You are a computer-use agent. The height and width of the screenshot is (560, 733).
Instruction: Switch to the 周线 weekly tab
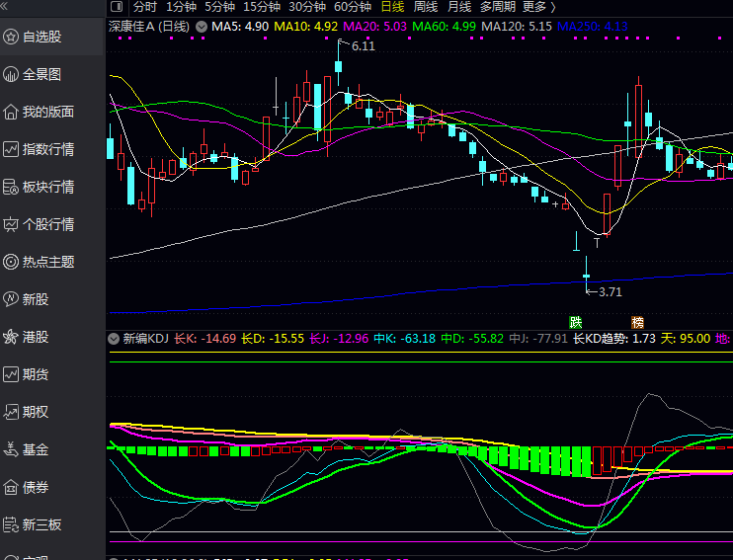click(x=425, y=6)
